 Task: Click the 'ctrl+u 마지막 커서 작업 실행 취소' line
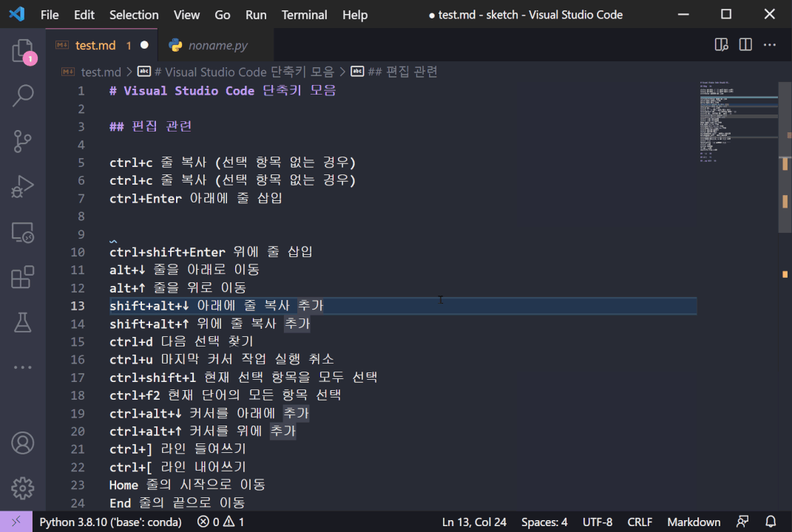pos(222,359)
